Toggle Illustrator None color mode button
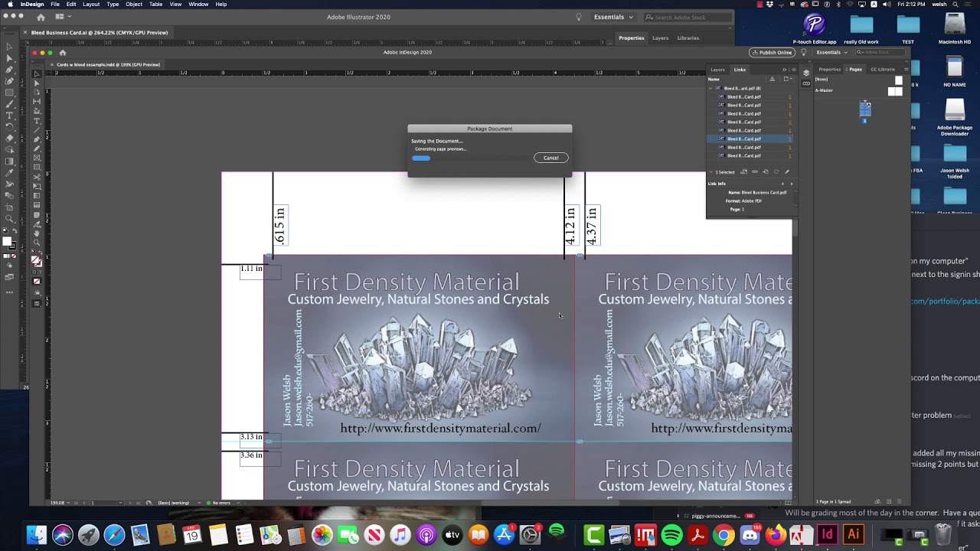This screenshot has height=551, width=980. (x=14, y=256)
